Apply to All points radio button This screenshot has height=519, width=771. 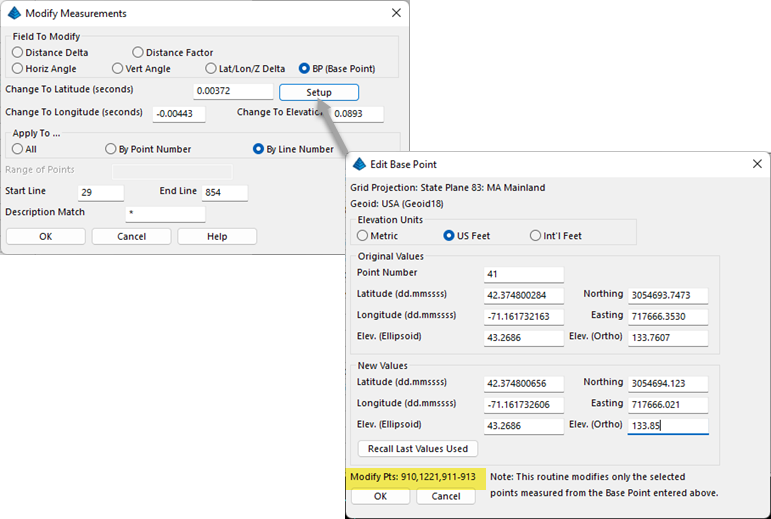pyautogui.click(x=18, y=149)
